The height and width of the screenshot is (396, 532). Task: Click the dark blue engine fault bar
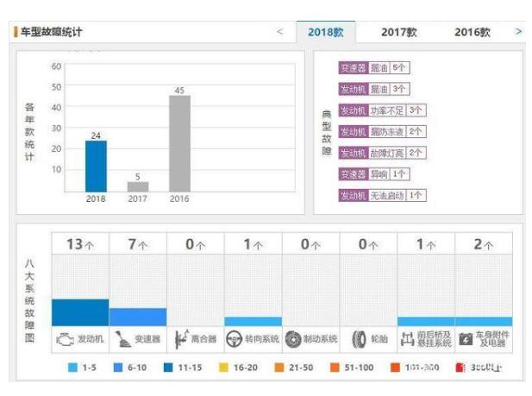(80, 312)
